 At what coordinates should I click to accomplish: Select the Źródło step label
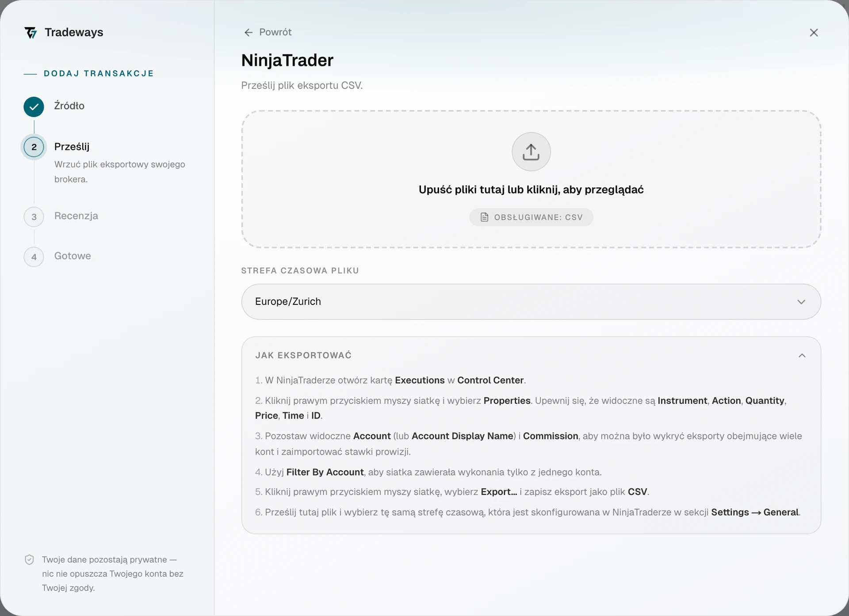coord(69,106)
